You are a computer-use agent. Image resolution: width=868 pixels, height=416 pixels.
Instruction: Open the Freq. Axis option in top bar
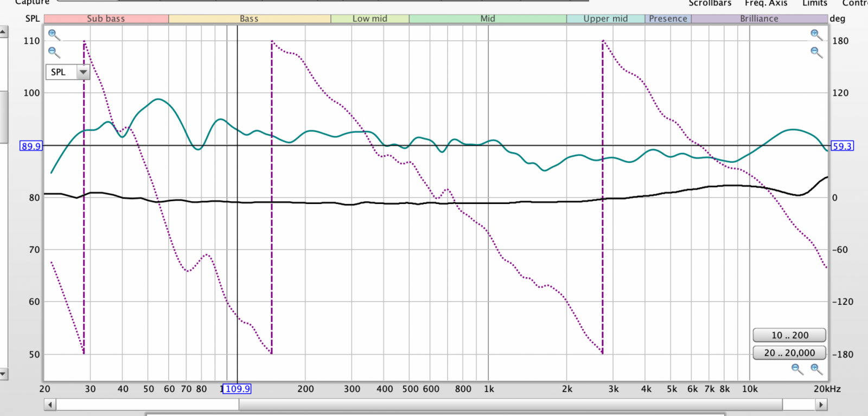tap(766, 3)
